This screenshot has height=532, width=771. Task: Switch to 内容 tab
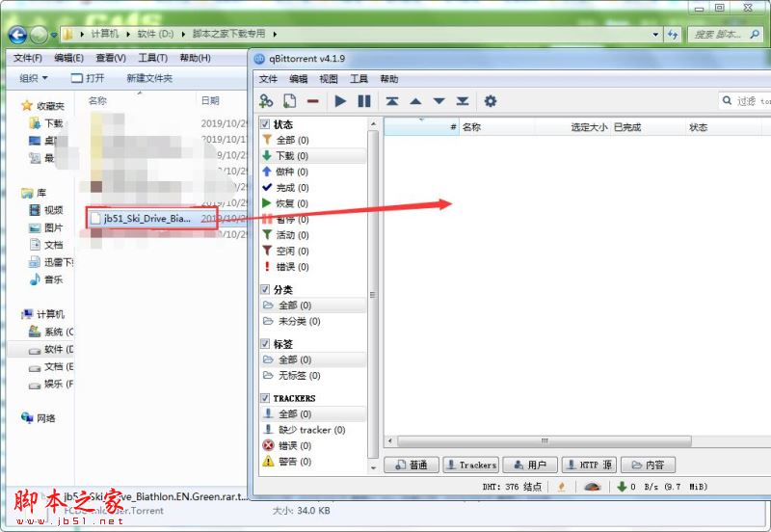click(648, 465)
